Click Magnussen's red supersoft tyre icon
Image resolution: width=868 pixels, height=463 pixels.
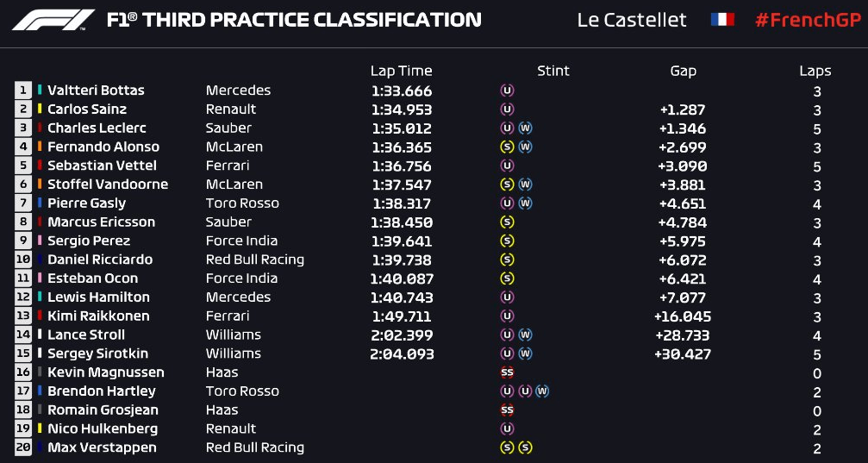507,372
